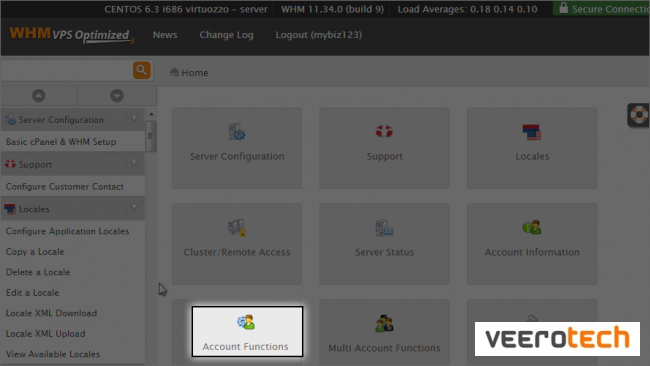Open Configure Application Locales

tap(68, 231)
